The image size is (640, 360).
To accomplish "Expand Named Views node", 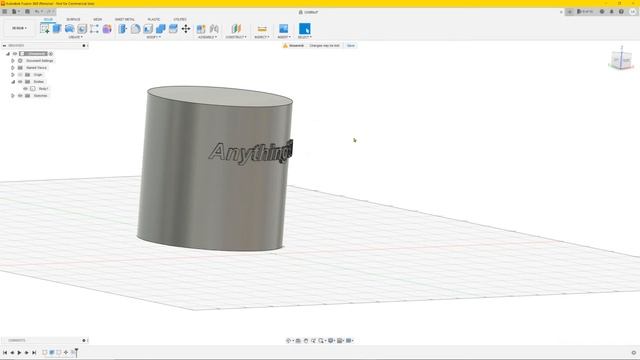I will coord(13,68).
